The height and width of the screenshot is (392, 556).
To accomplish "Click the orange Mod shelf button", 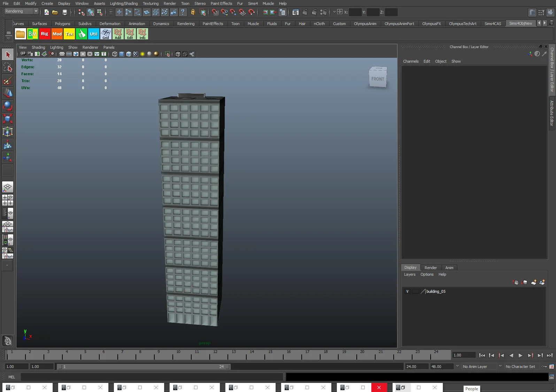I will coord(57,34).
